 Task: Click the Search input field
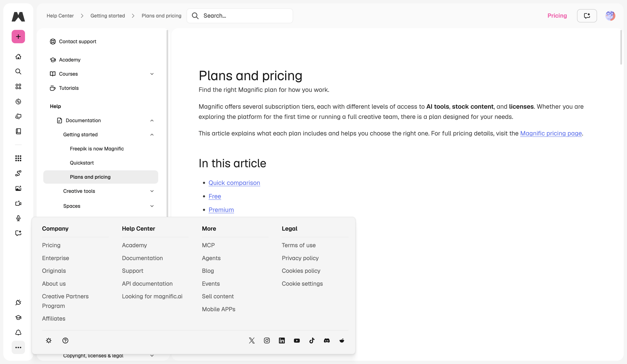click(x=240, y=16)
